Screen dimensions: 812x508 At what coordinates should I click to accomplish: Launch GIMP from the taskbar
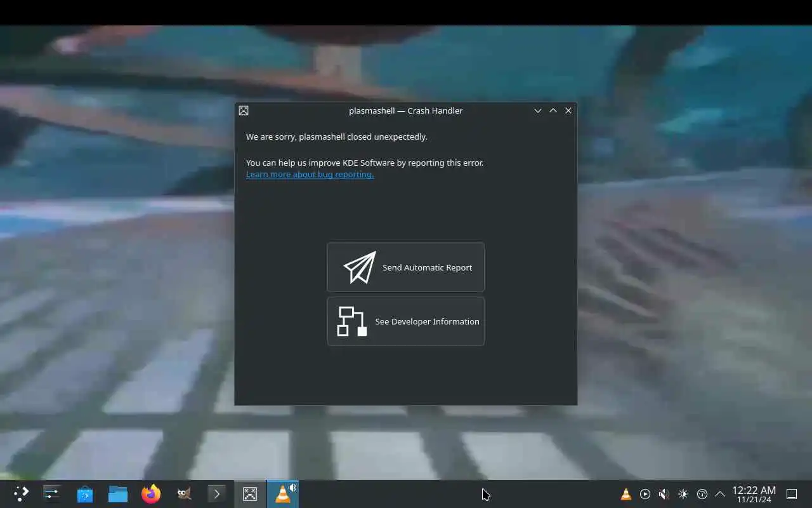(184, 494)
